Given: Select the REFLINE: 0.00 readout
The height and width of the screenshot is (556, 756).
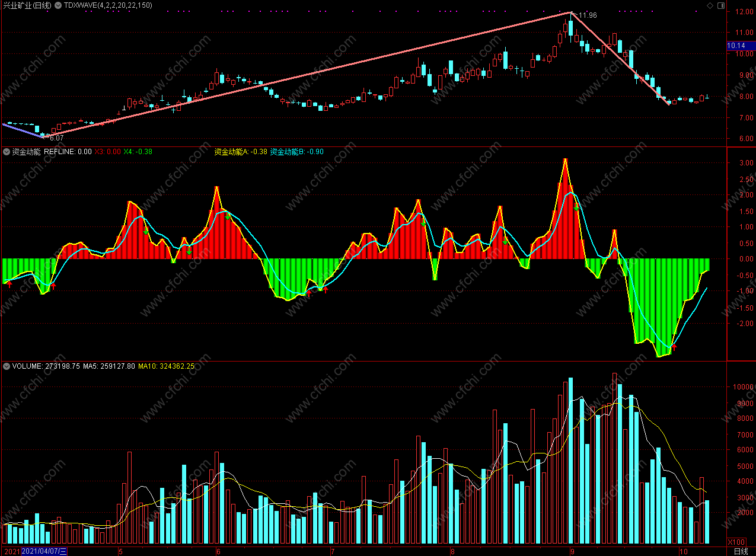Looking at the screenshot, I should (x=68, y=152).
